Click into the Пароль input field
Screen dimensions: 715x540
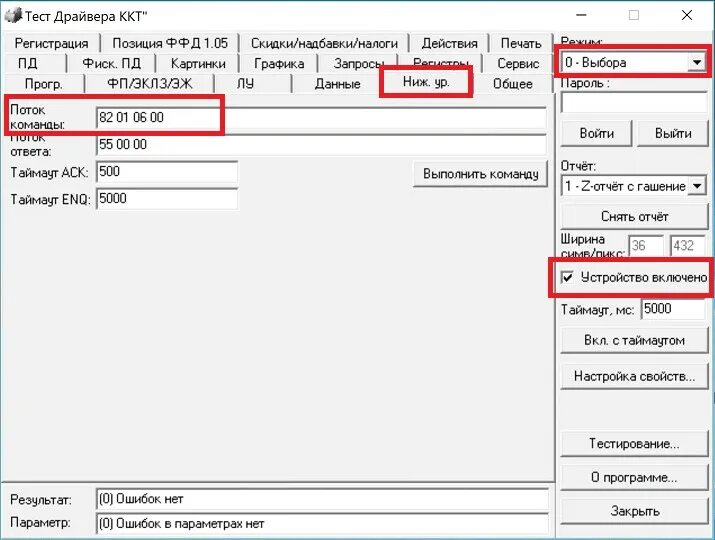tap(634, 103)
